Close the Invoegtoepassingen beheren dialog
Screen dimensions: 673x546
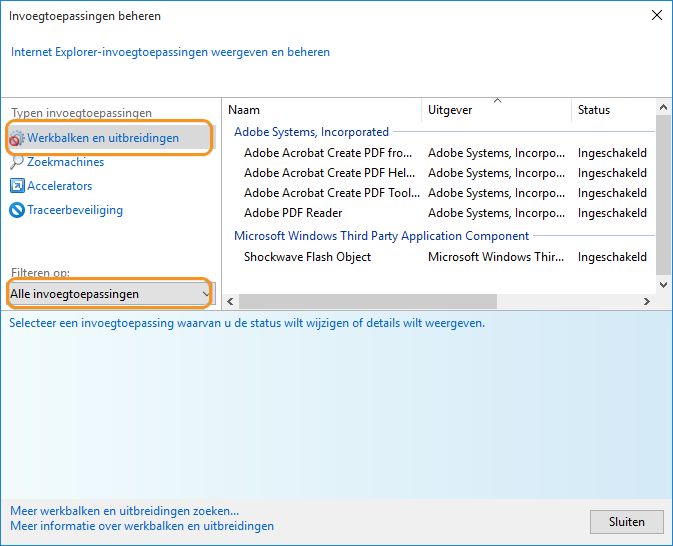coord(657,15)
